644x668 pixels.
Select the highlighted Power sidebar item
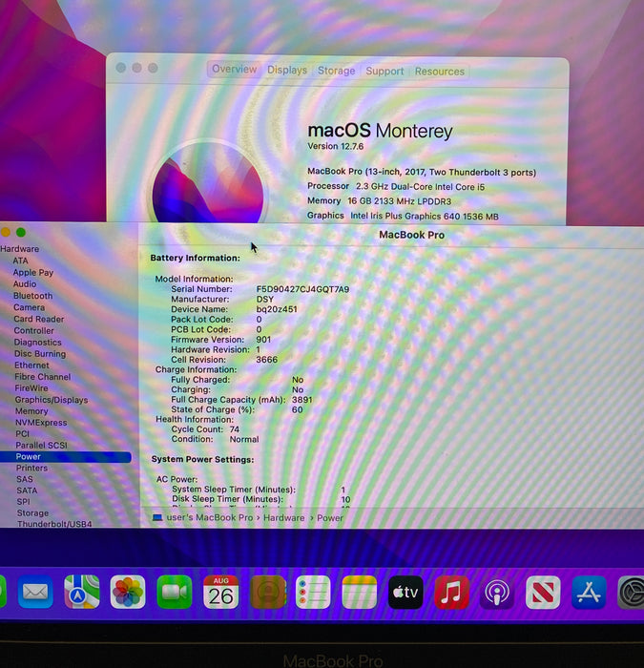click(65, 457)
